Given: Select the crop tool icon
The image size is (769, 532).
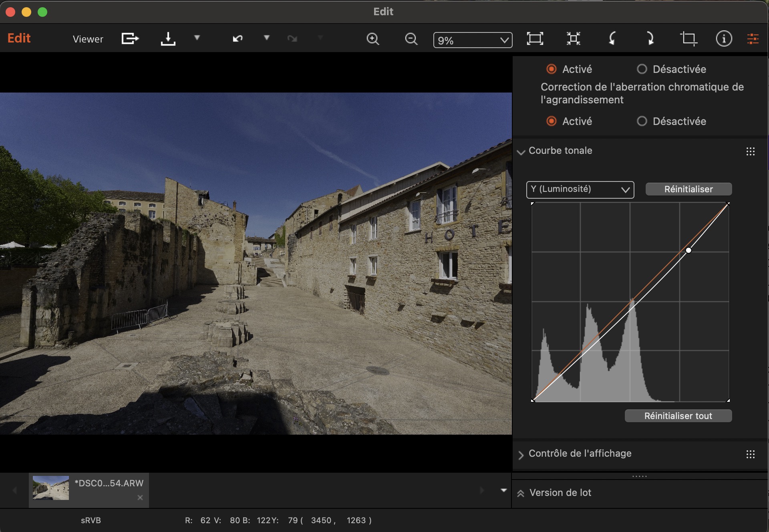Looking at the screenshot, I should (688, 39).
